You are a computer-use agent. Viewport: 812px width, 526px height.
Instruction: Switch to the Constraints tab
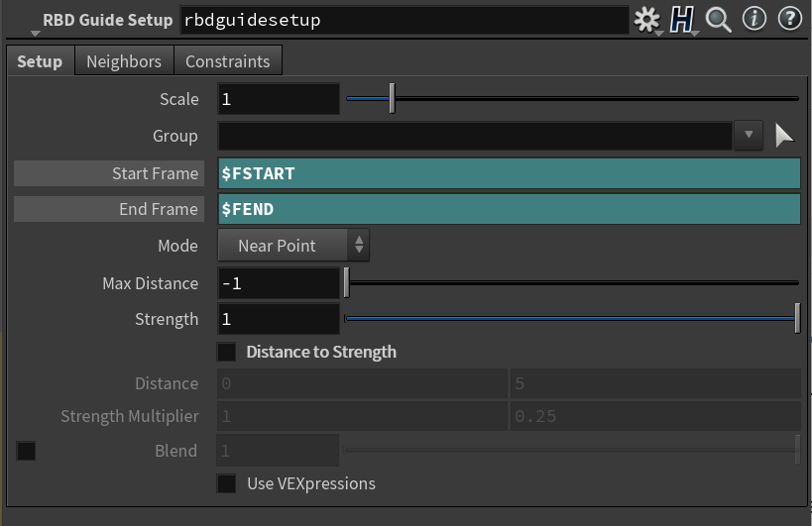(228, 61)
